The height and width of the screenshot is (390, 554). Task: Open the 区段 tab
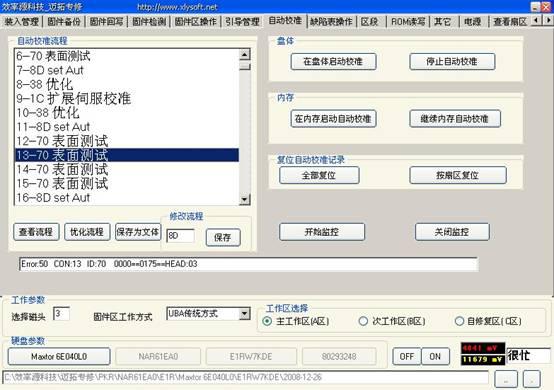370,22
